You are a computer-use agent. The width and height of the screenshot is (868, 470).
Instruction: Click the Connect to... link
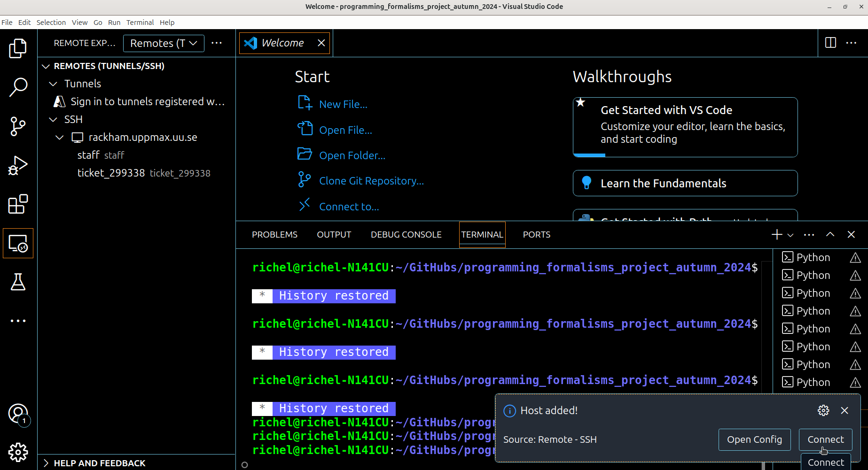349,207
